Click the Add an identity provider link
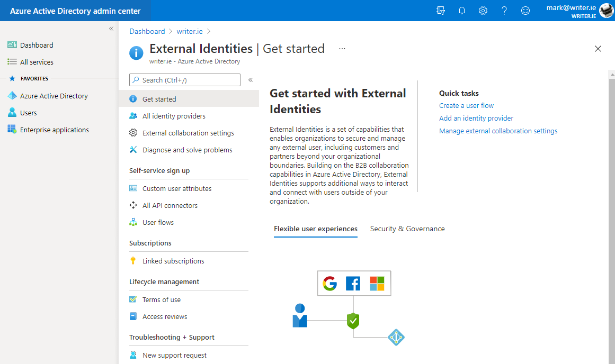 (x=476, y=118)
